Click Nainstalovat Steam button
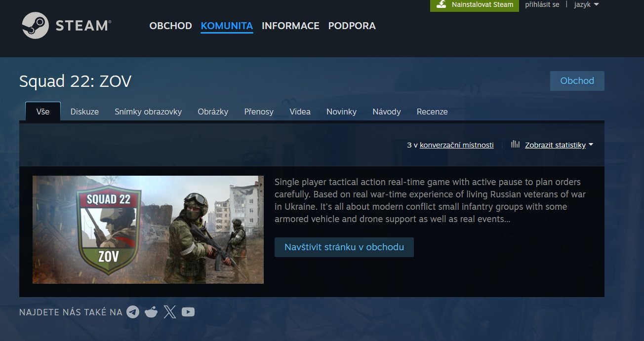The image size is (644, 341). pyautogui.click(x=475, y=5)
